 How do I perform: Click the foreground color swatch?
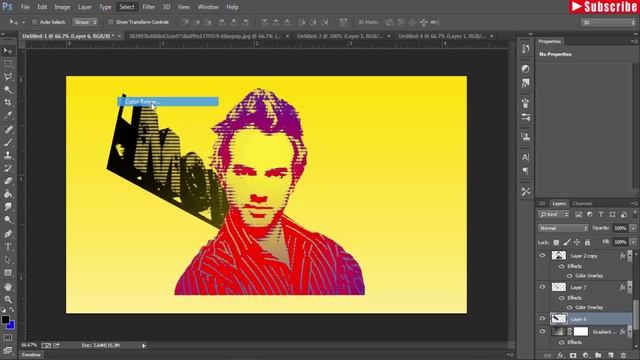point(5,320)
